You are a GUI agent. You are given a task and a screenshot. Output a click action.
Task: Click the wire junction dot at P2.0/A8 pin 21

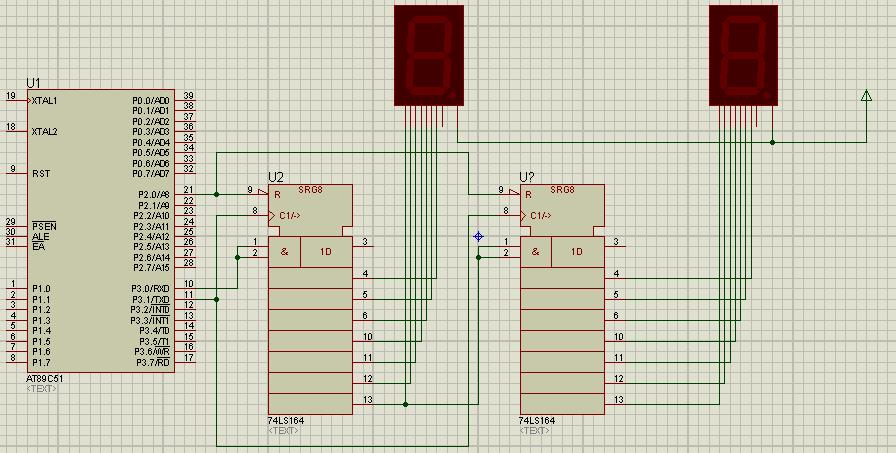coord(216,194)
